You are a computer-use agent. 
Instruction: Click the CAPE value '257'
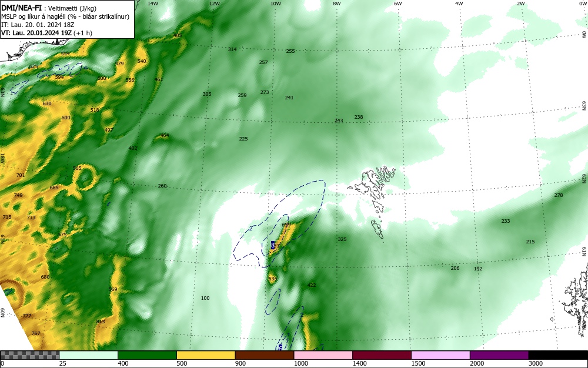(x=263, y=62)
